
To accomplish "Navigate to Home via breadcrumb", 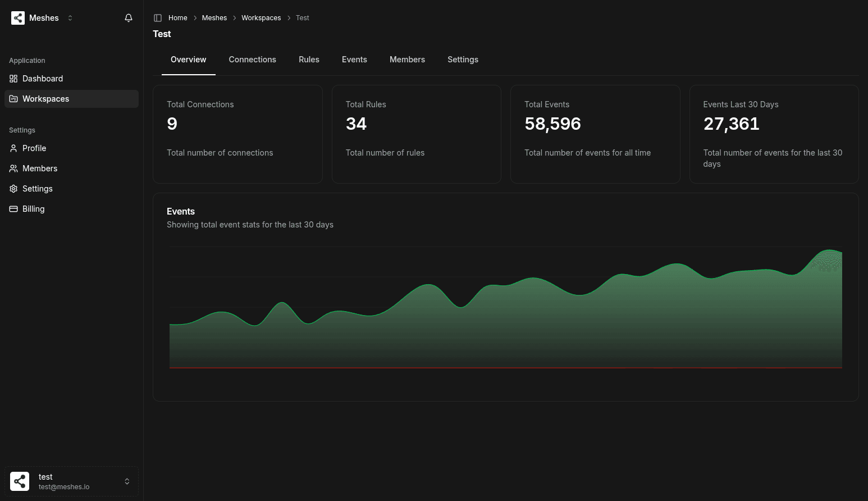I will (x=178, y=17).
